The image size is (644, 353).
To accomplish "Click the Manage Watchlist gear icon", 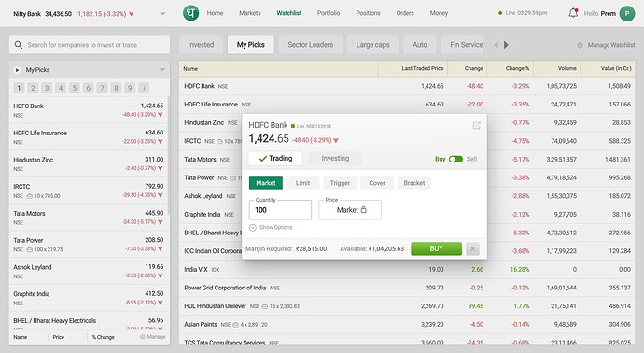I will pos(580,45).
